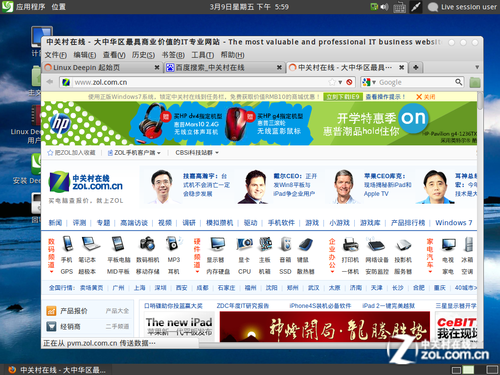Click the browser back arrow button

50,82
